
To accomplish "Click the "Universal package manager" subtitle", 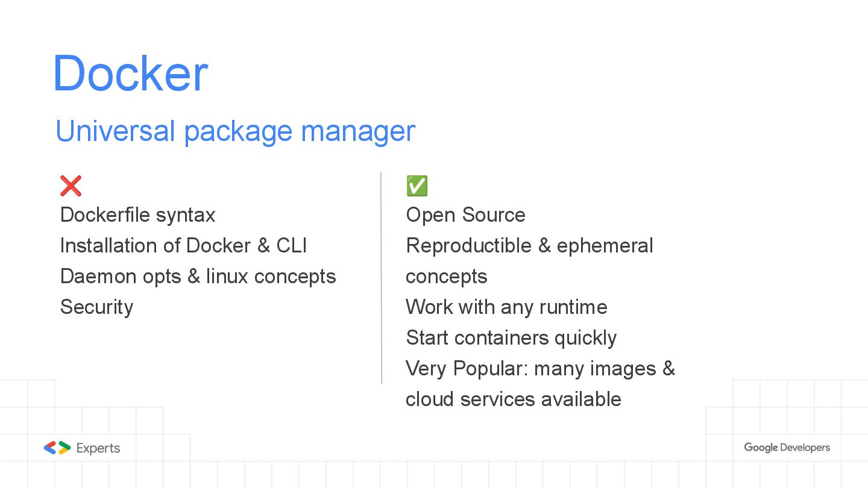I will pyautogui.click(x=235, y=131).
